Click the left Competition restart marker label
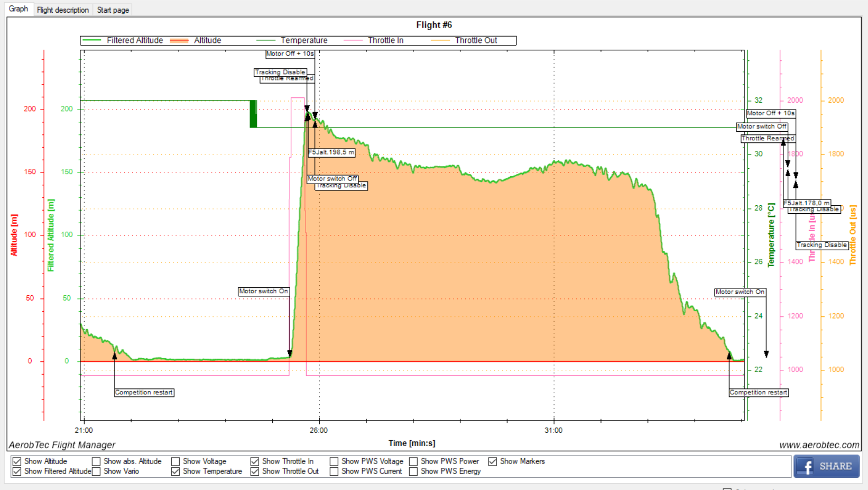Viewport: 868px width, 490px height. (144, 393)
